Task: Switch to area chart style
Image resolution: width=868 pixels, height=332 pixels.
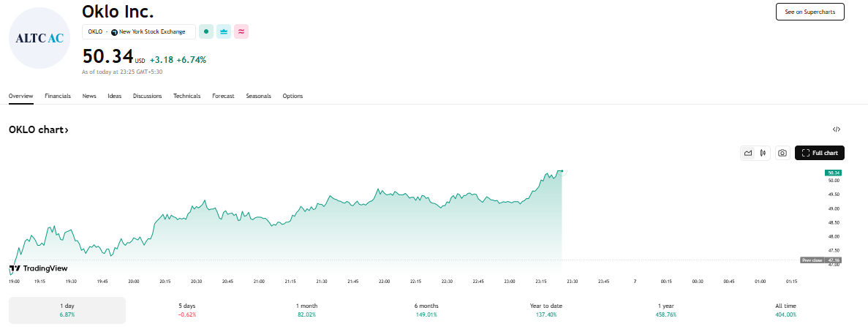Action: click(748, 154)
